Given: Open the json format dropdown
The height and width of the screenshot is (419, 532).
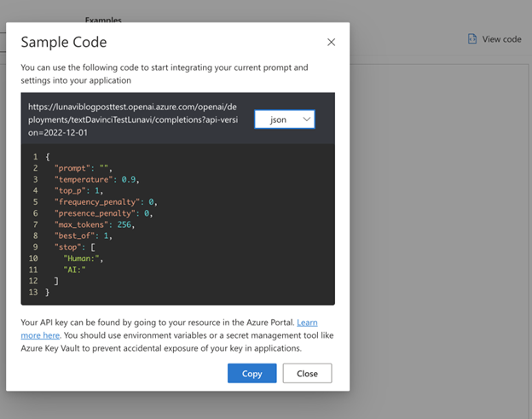Looking at the screenshot, I should click(x=285, y=119).
